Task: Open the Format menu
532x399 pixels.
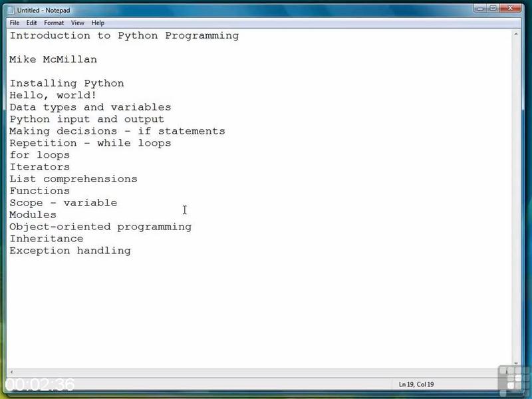Action: pyautogui.click(x=54, y=23)
